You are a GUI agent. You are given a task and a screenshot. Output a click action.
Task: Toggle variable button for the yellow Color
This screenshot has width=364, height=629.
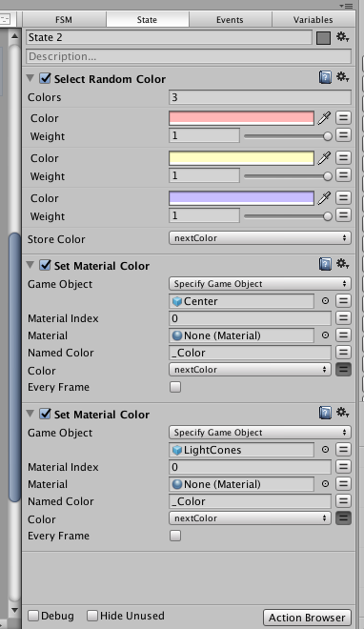coord(343,157)
